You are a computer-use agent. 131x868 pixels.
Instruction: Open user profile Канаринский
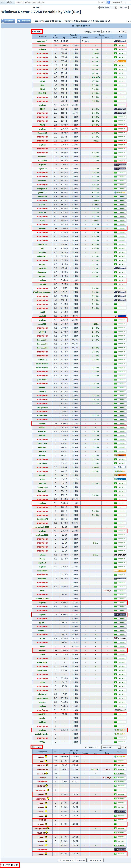click(42, 407)
